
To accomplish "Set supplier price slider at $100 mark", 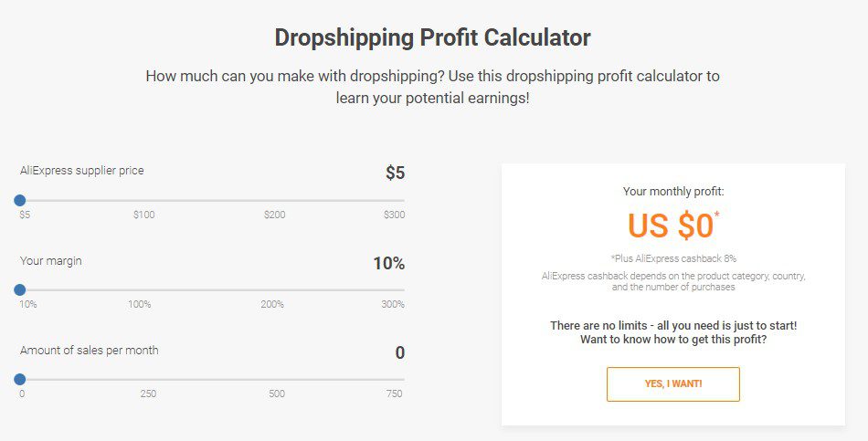I will 144,200.
